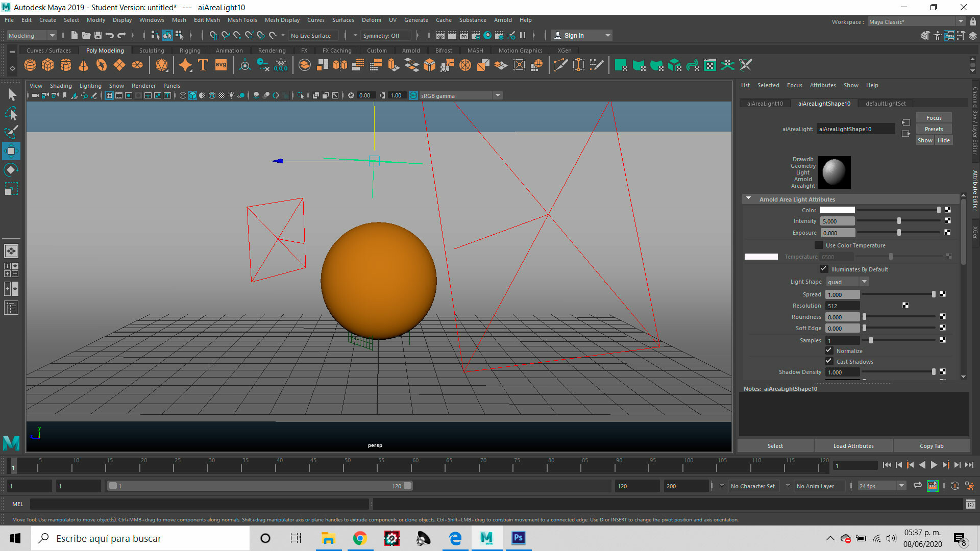Launch Photoshop from the taskbar
Viewport: 980px width, 551px height.
click(518, 538)
